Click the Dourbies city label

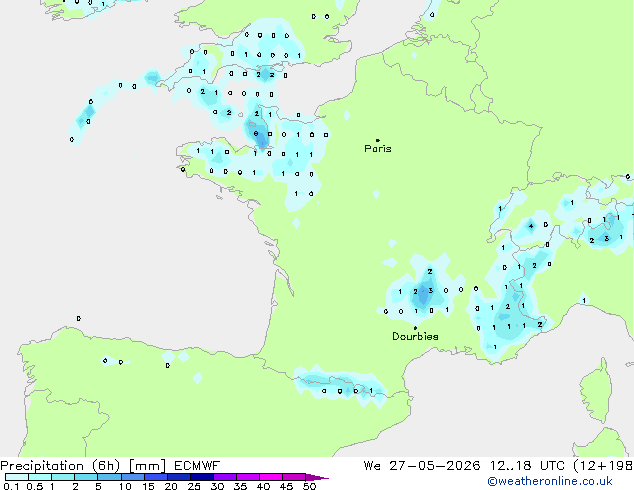(x=415, y=336)
